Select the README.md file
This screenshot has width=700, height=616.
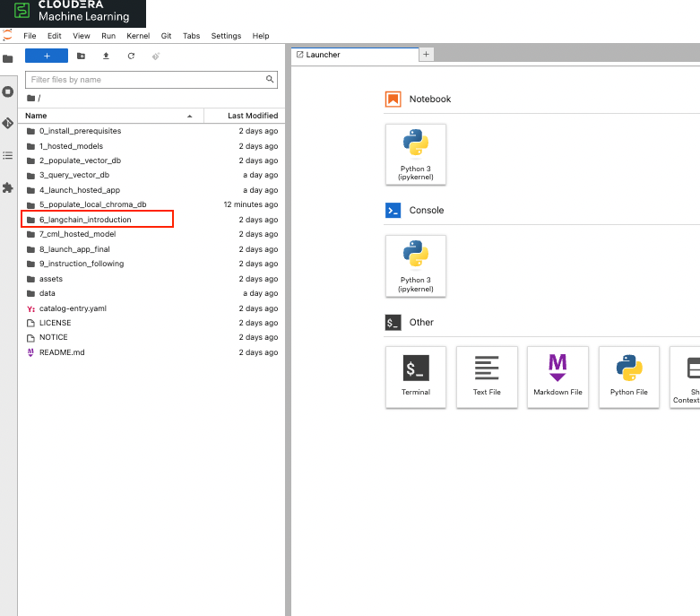151,352
